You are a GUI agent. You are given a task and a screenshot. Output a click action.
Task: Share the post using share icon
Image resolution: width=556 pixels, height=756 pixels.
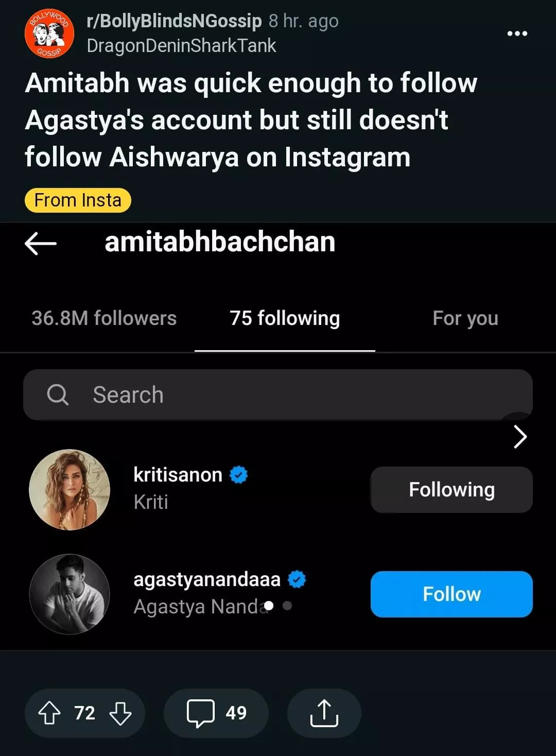[324, 713]
